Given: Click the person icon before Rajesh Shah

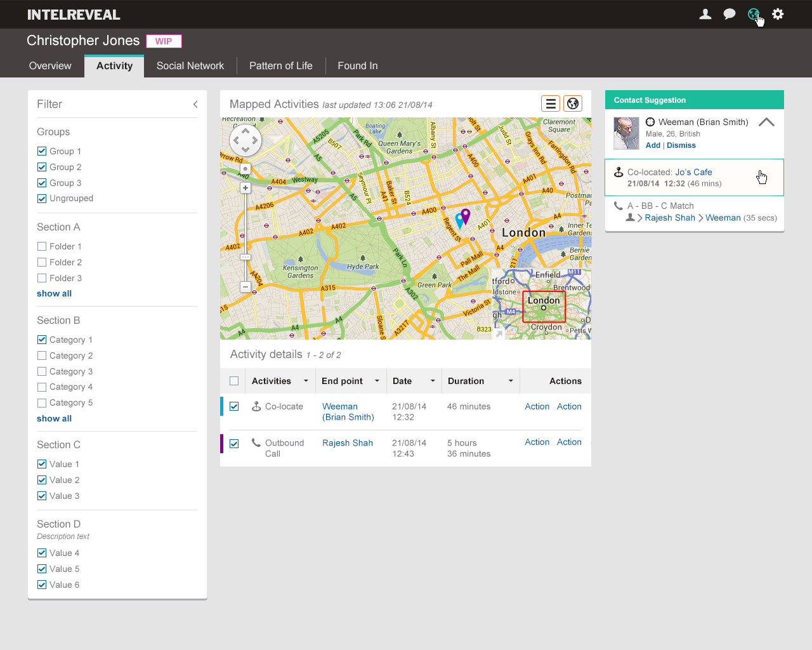Looking at the screenshot, I should click(630, 217).
